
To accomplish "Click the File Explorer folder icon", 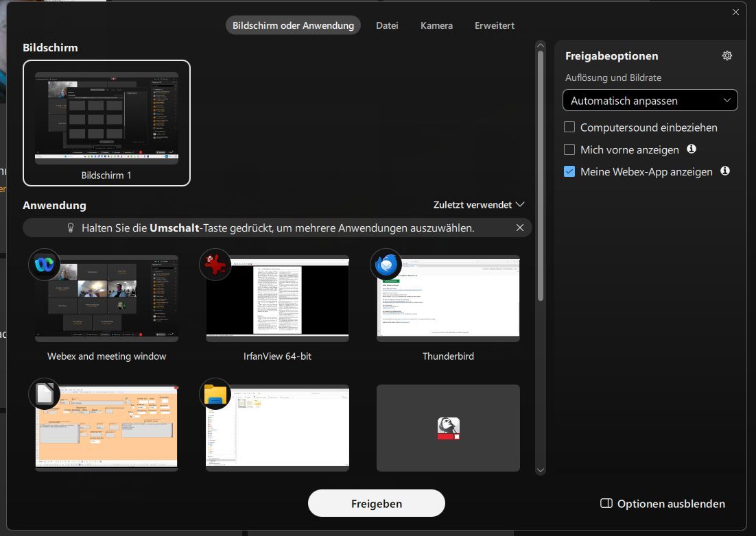I will pyautogui.click(x=215, y=395).
